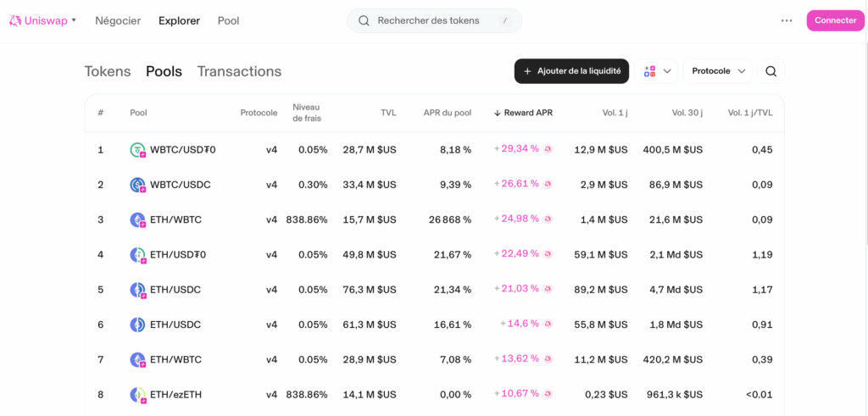This screenshot has width=868, height=416.
Task: Click the WBTC/USD₮0 pool token icon
Action: pos(138,151)
